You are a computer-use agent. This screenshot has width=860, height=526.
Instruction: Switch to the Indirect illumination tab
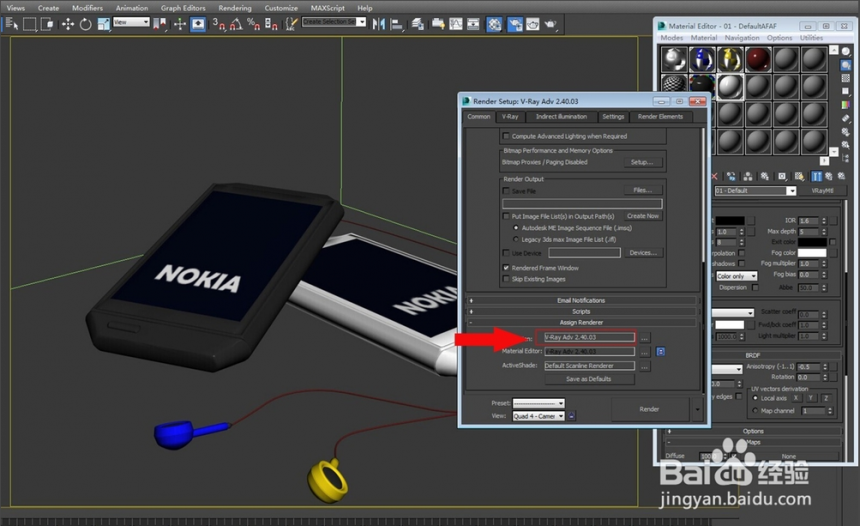tap(561, 116)
